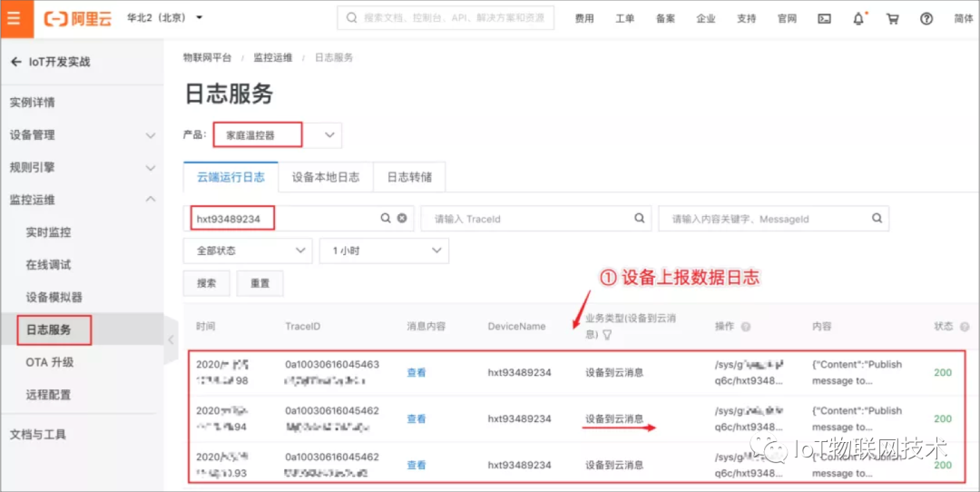The image size is (980, 492).
Task: Open OTA 升级 in the sidebar
Action: 49,362
